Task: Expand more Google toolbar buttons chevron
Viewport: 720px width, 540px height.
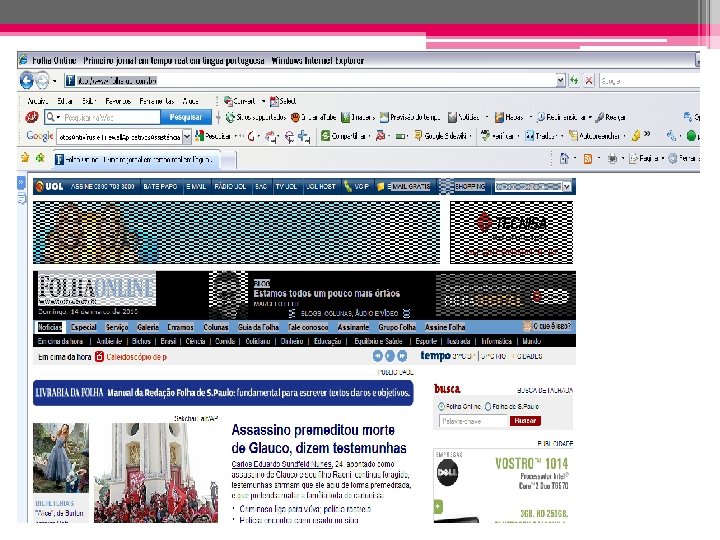Action: click(x=647, y=134)
